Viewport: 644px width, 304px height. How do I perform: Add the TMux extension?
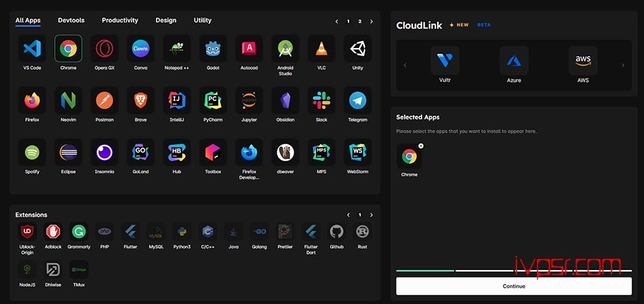point(79,269)
